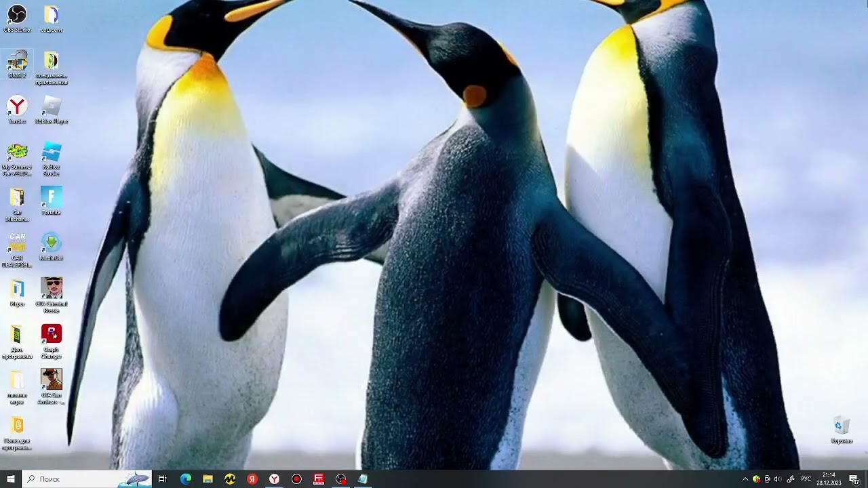868x488 pixels.
Task: Select the folder icon right of OBS Studio
Action: pyautogui.click(x=52, y=19)
